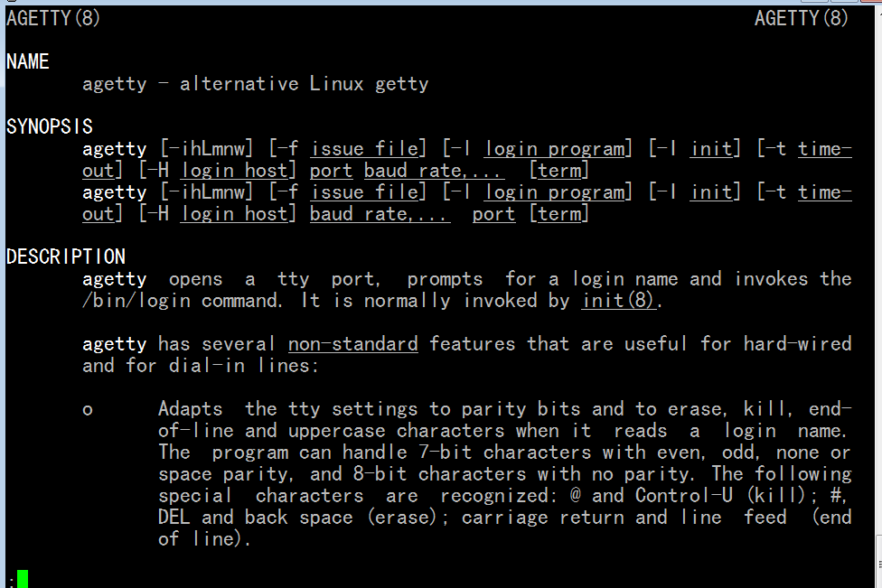
Task: Click the underlined init(8) reference
Action: click(618, 300)
